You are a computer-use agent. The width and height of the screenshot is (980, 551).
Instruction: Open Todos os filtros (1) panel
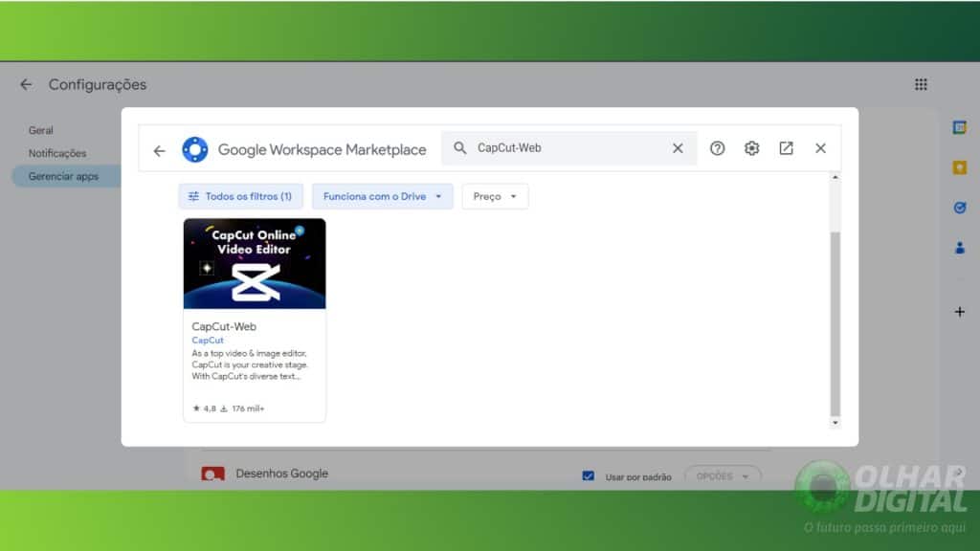click(x=240, y=196)
